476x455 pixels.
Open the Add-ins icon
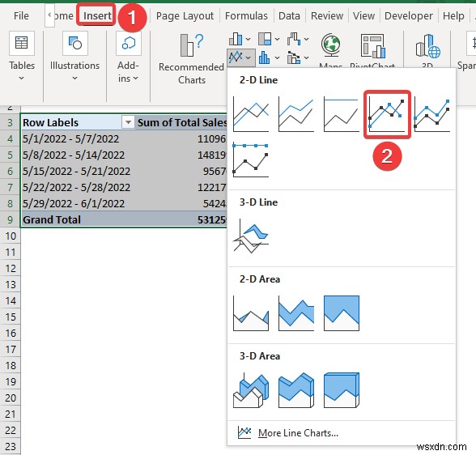pyautogui.click(x=129, y=43)
